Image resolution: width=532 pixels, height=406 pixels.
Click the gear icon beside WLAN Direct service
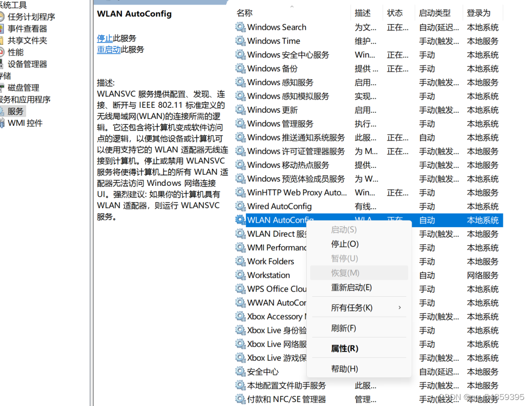click(x=240, y=234)
